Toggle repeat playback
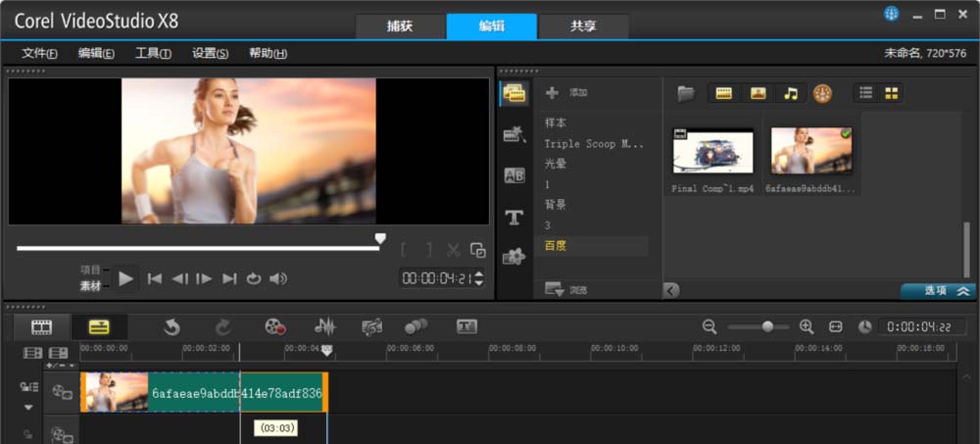Screen dimensions: 980x444 point(253,279)
